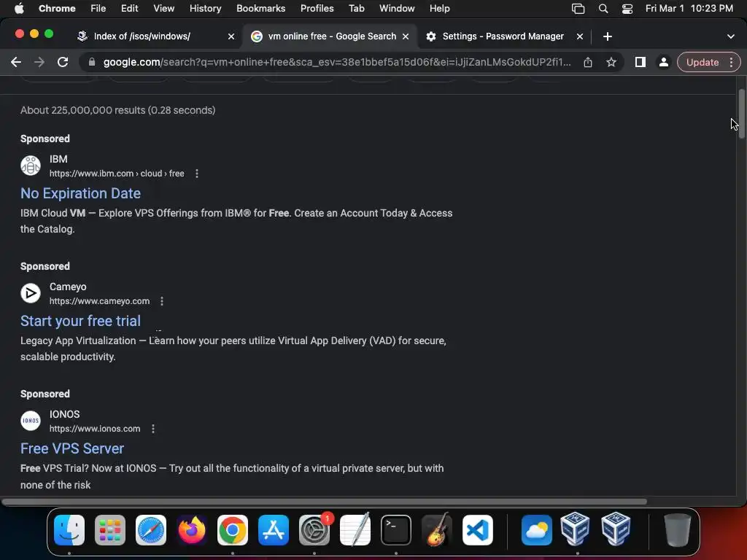
Task: Click the Stage Manager menu bar icon
Action: click(x=578, y=9)
